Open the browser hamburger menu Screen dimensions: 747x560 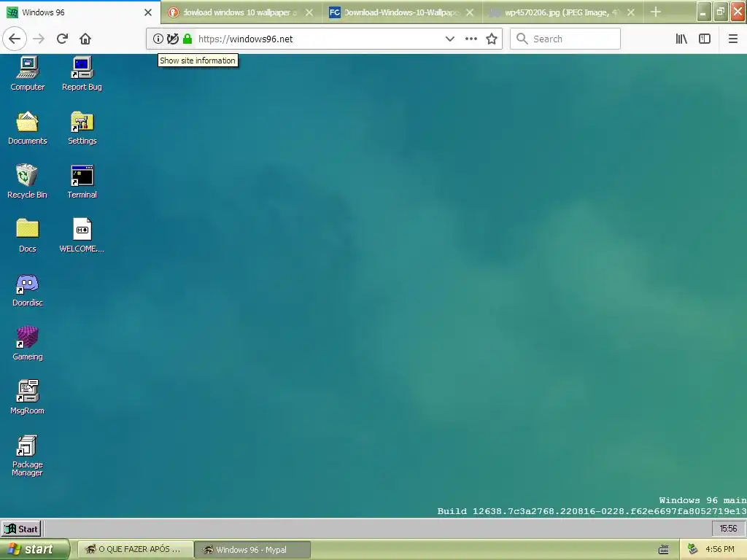pyautogui.click(x=732, y=39)
